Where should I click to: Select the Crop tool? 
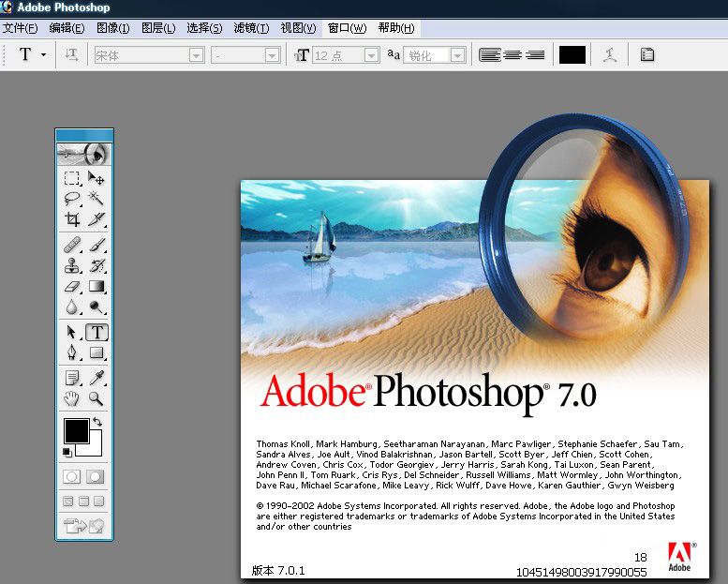pyautogui.click(x=71, y=219)
